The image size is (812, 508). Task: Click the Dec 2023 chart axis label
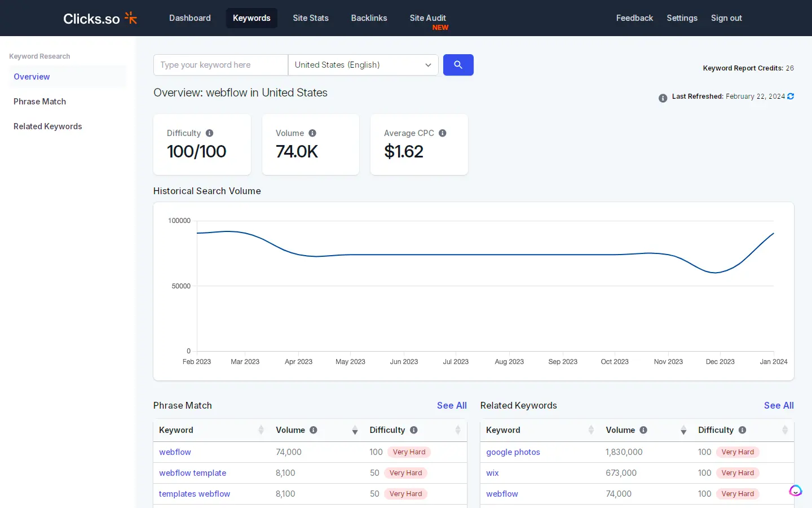pyautogui.click(x=720, y=362)
